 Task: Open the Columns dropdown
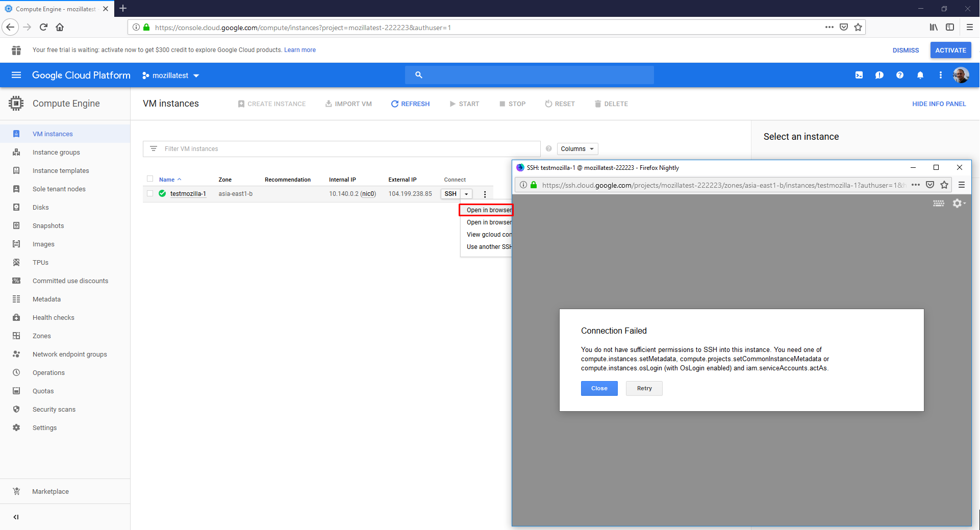click(x=577, y=149)
